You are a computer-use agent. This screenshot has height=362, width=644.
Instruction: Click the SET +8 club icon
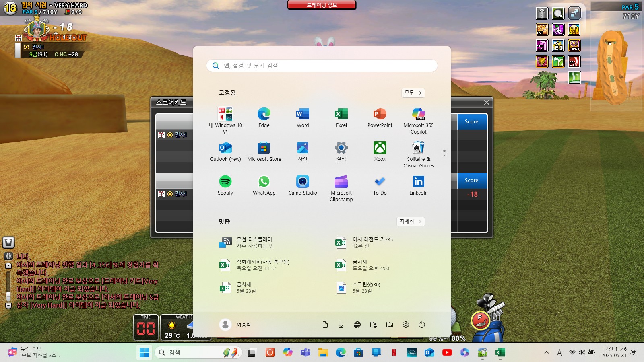pyautogui.click(x=542, y=45)
